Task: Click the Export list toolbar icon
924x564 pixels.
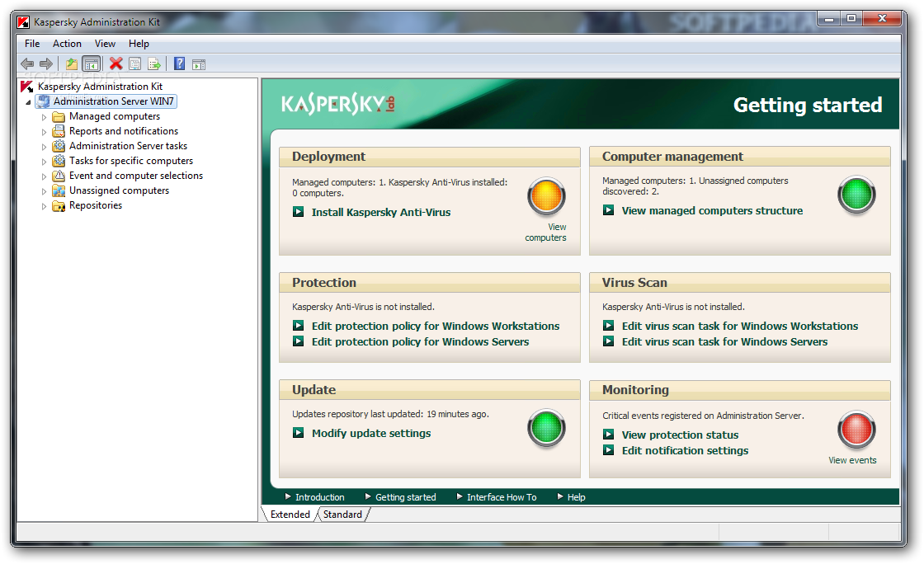Action: pyautogui.click(x=154, y=63)
